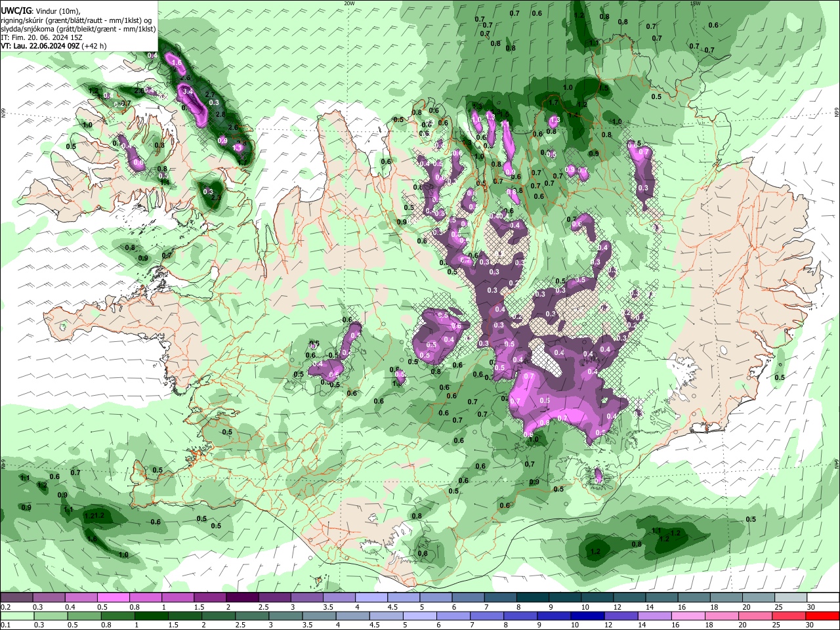Click the grey-purple 0.2–0.3 snow legend swatch
840x630 pixels.
(x=16, y=598)
